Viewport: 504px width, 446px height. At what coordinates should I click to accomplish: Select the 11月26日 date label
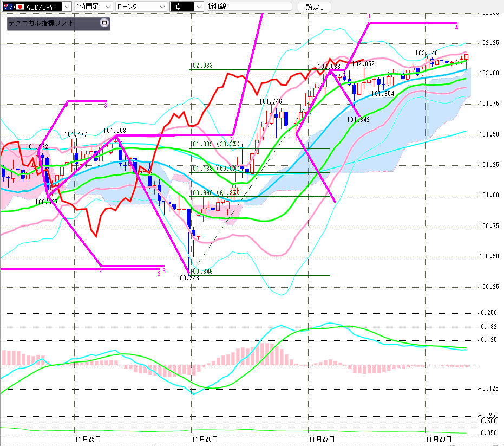coord(205,438)
